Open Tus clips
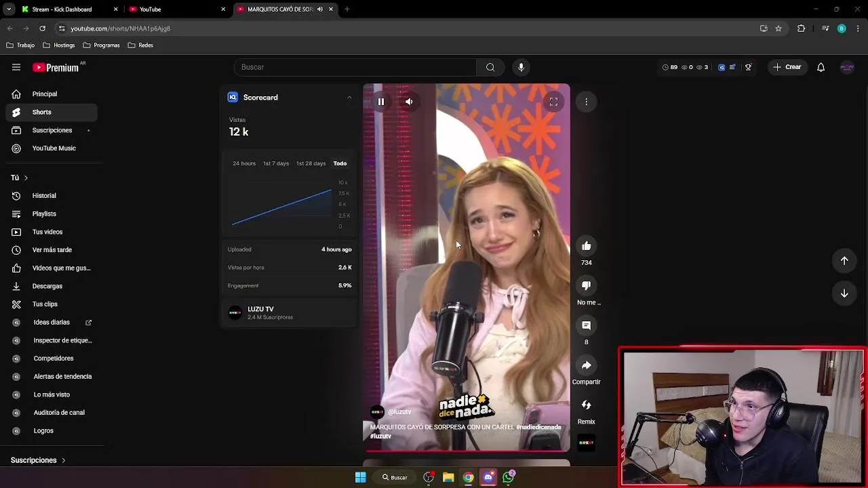 (52, 304)
